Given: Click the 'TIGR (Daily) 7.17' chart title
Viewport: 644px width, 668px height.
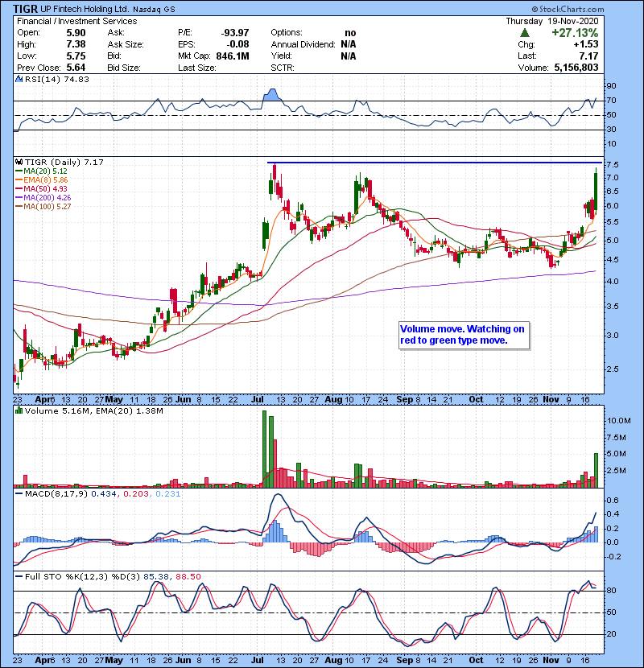Looking at the screenshot, I should 64,163.
